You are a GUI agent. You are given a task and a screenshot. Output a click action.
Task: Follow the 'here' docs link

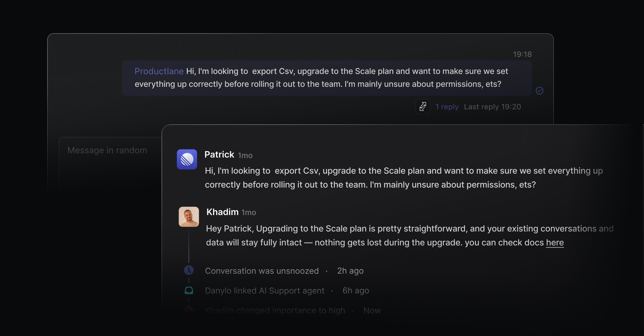[x=555, y=242]
